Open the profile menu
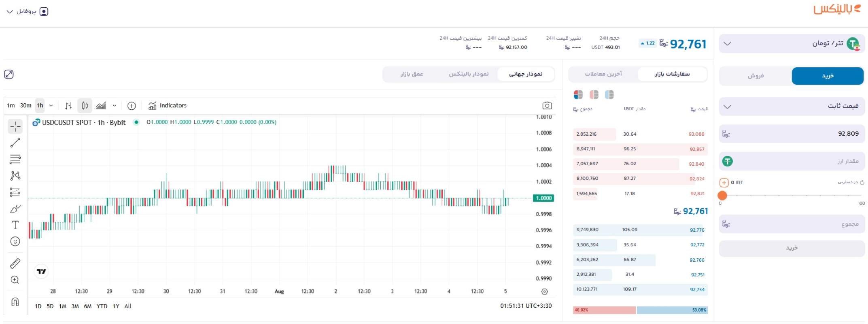This screenshot has height=324, width=868. pyautogui.click(x=28, y=12)
